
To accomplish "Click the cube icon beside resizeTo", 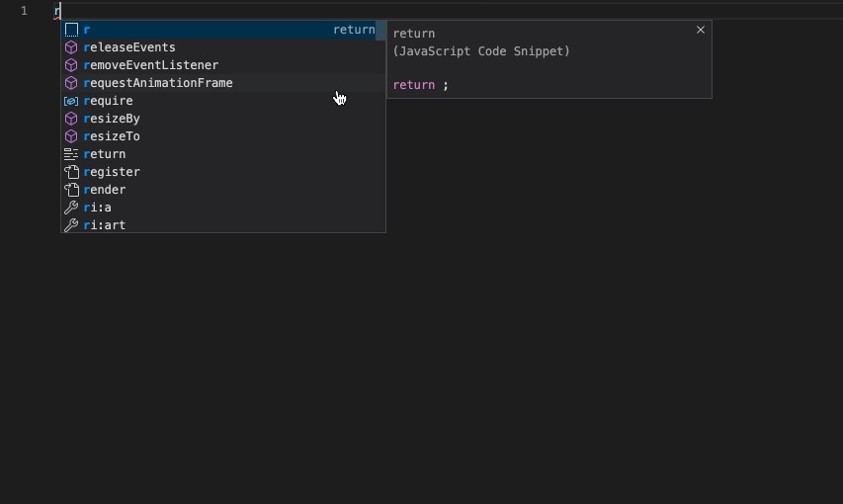I will coord(71,136).
